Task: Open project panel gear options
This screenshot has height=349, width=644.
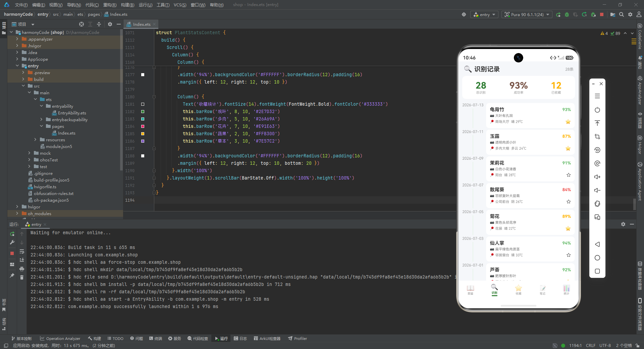Action: point(110,24)
